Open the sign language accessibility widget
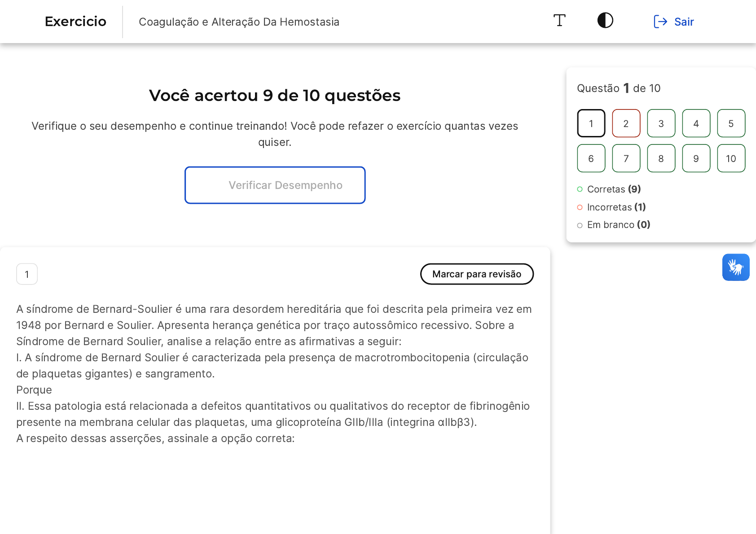Viewport: 756px width, 534px height. pos(735,267)
